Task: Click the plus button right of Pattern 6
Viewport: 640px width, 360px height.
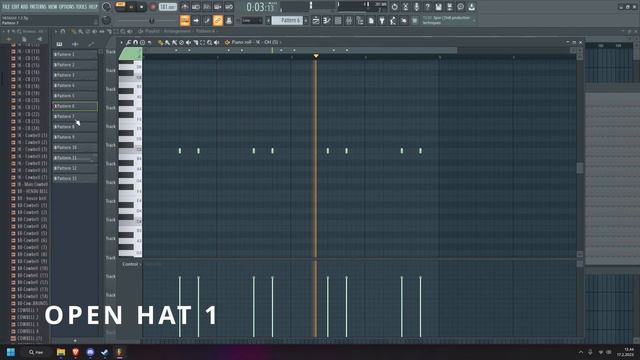Action: point(306,20)
